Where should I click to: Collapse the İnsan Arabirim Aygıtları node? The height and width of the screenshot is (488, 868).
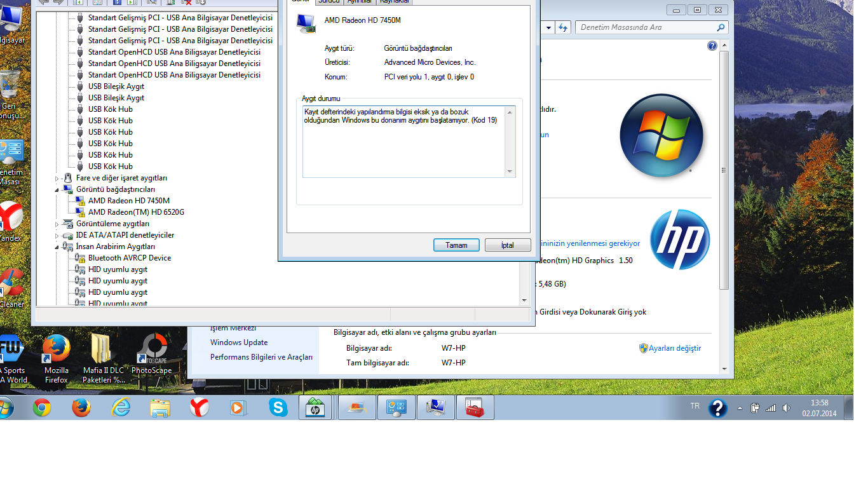pos(57,247)
